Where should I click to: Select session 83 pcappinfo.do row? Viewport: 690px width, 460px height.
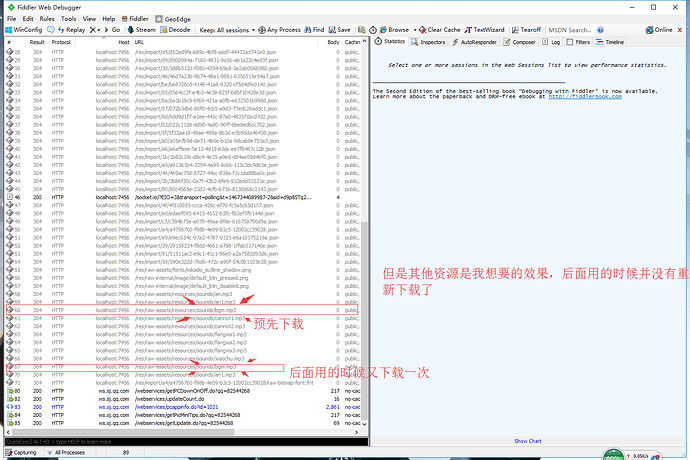pyautogui.click(x=183, y=407)
